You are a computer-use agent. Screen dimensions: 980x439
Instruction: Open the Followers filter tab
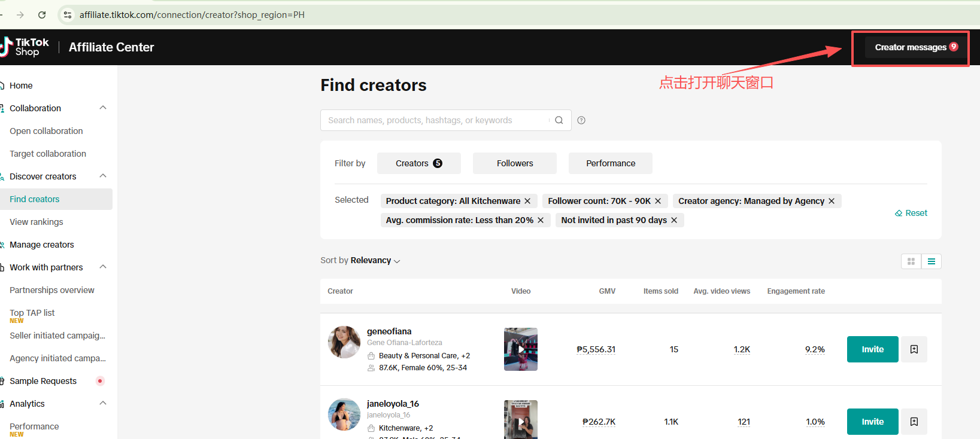pos(514,163)
